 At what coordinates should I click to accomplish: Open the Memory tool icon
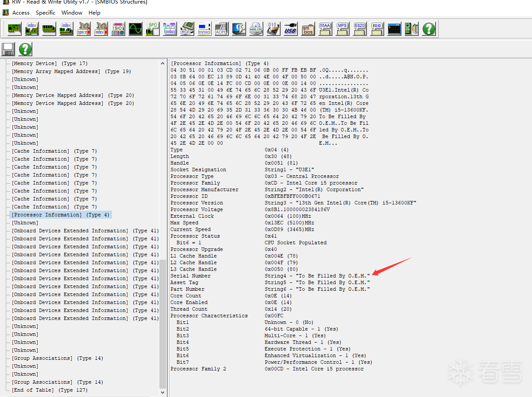click(49, 29)
